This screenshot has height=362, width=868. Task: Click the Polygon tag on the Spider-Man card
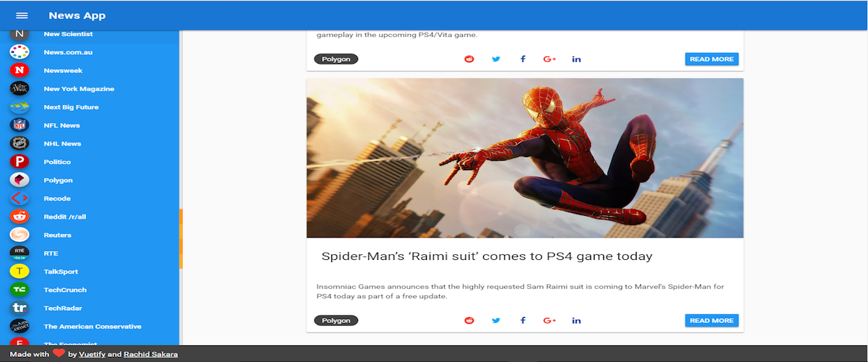point(336,320)
